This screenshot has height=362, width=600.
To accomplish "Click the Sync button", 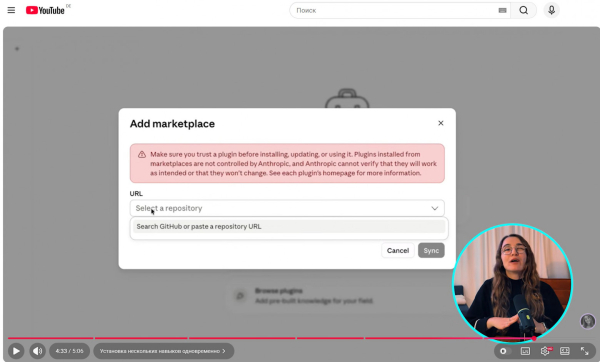I will pos(431,251).
